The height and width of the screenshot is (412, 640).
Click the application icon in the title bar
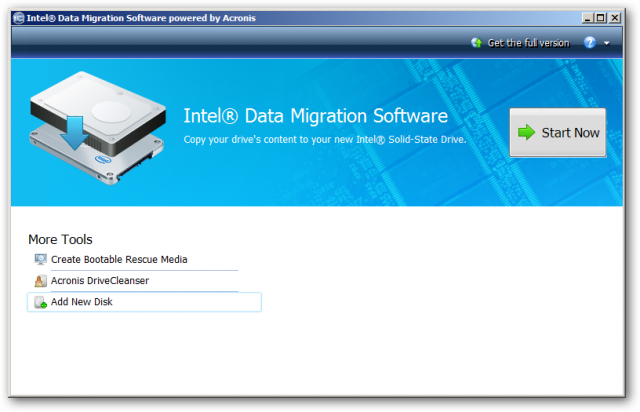[x=19, y=17]
